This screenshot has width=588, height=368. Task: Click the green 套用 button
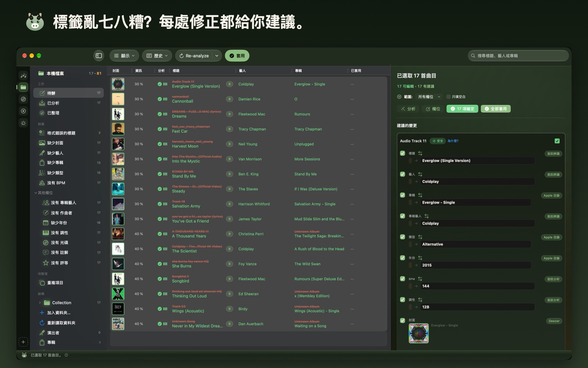tap(237, 56)
